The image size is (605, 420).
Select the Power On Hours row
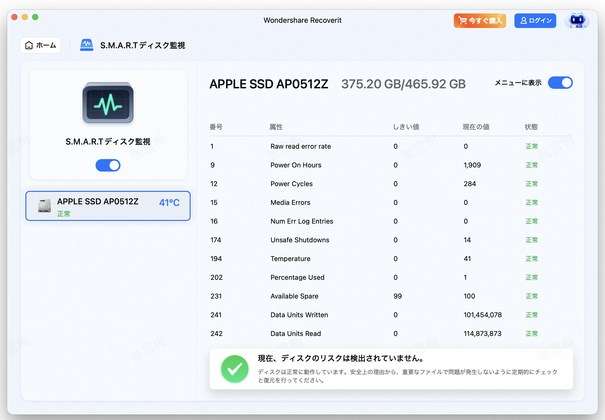[x=390, y=164]
